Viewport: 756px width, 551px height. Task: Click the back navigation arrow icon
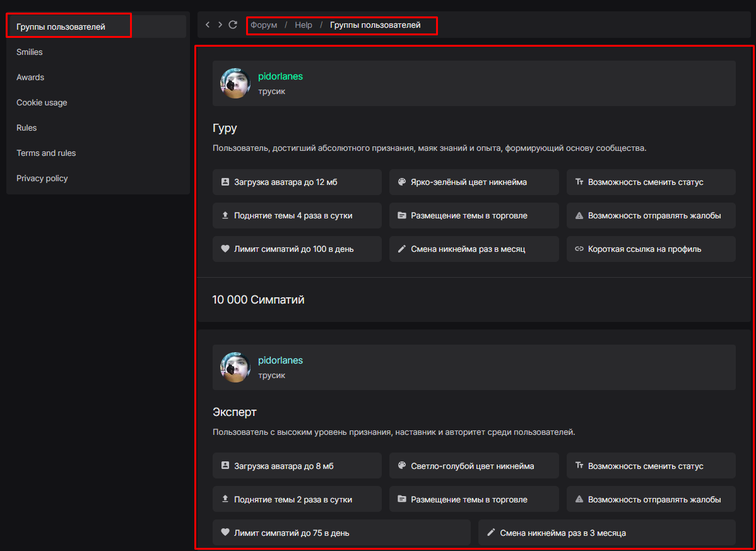208,25
